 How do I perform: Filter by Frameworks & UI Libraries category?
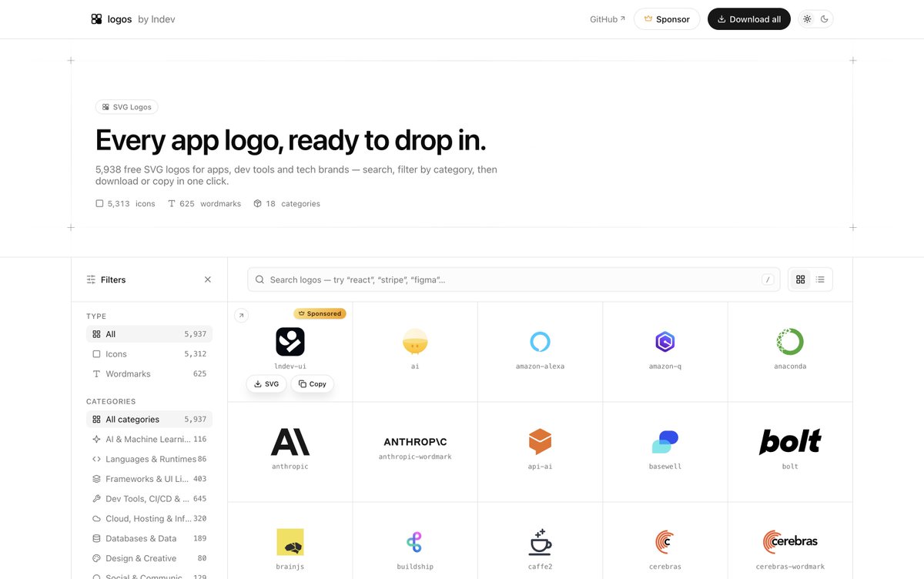(x=149, y=479)
